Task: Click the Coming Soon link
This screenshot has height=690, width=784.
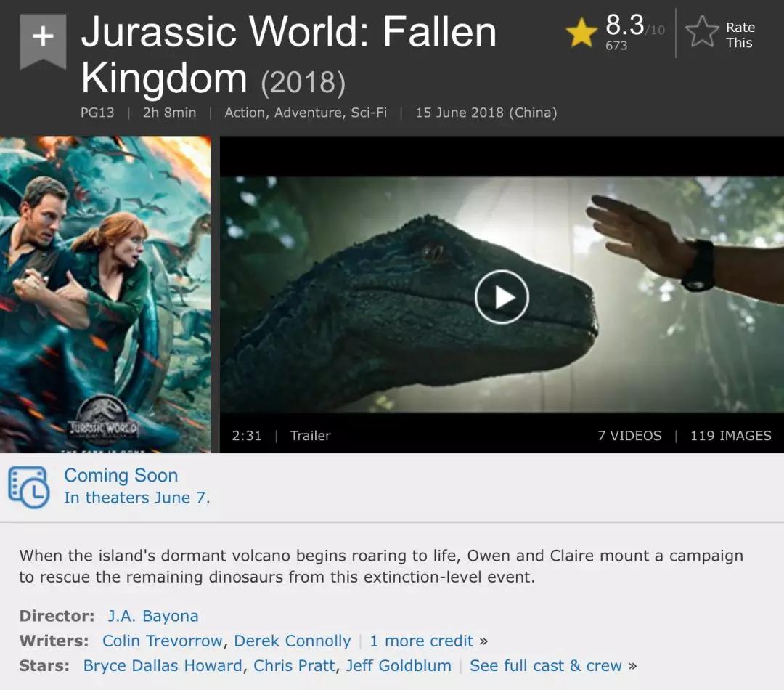Action: [121, 475]
